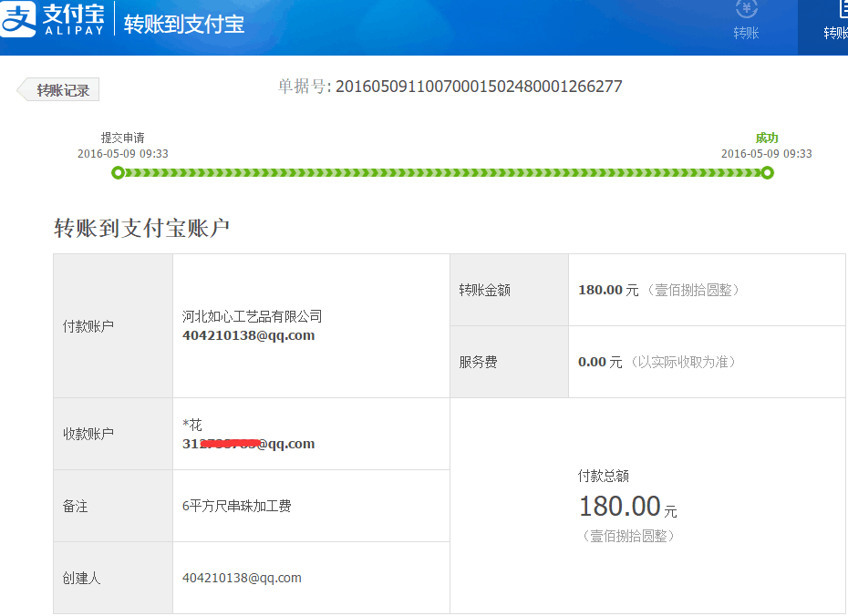Click payer email 404210138@qq.com under 付款账户
The width and height of the screenshot is (848, 616).
[248, 335]
